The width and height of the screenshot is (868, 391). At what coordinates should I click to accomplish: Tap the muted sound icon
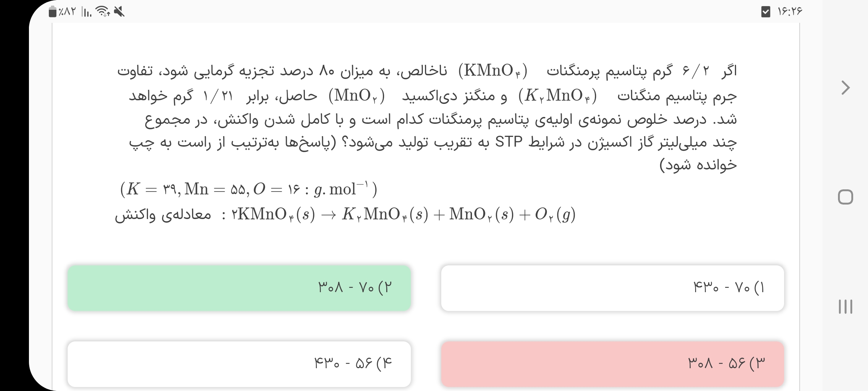point(119,12)
